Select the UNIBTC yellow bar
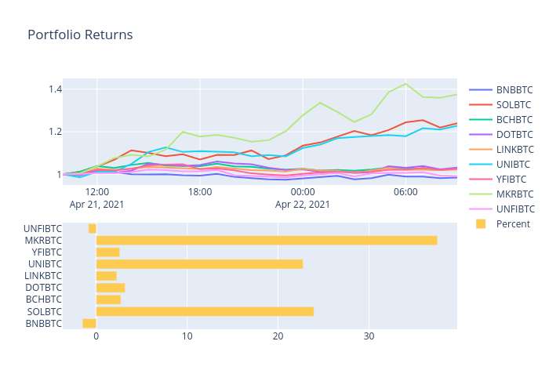The height and width of the screenshot is (392, 549). pyautogui.click(x=199, y=264)
